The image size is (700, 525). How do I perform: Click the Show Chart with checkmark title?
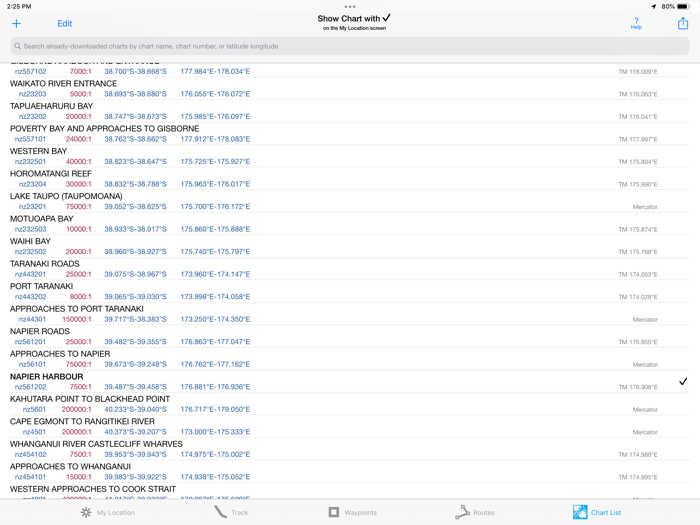point(354,18)
